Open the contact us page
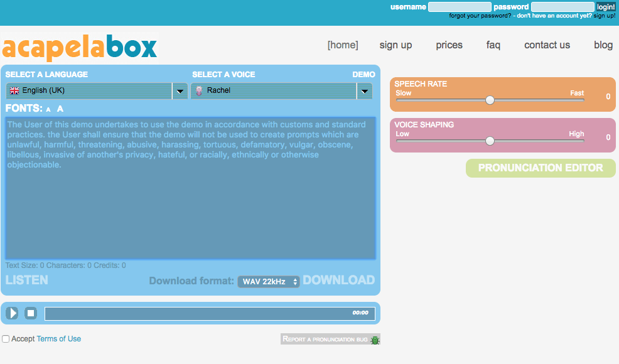 pos(547,45)
